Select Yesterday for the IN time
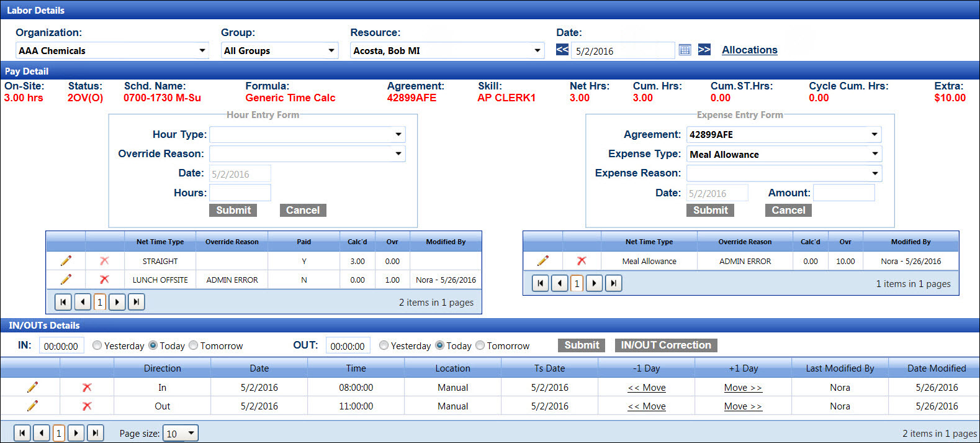This screenshot has height=443, width=980. (x=97, y=345)
